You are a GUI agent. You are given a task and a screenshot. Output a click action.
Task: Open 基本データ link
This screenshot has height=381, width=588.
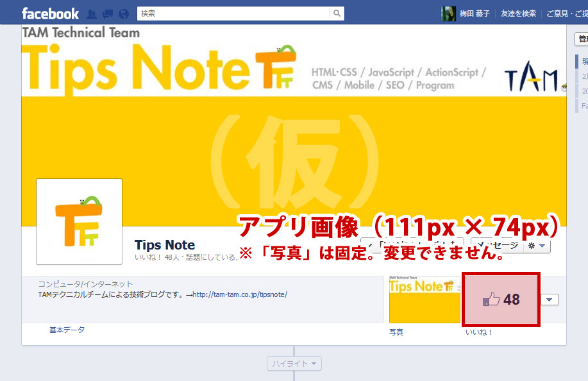click(x=67, y=330)
